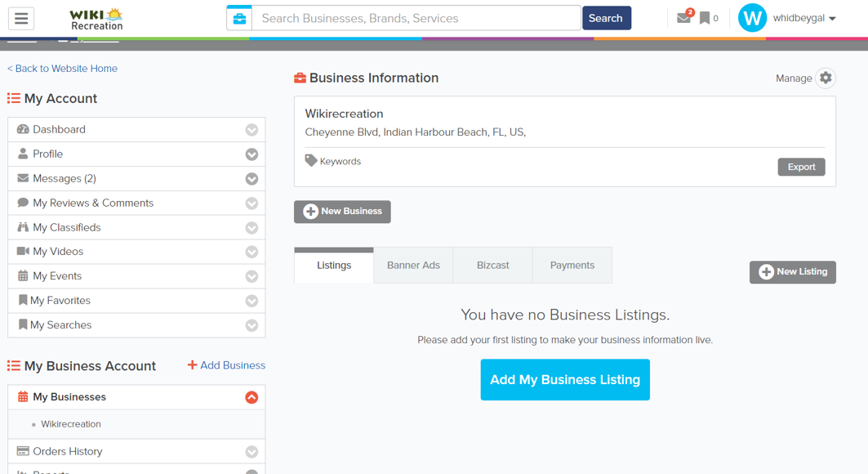This screenshot has height=474, width=868.
Task: Click the briefcase search category icon
Action: coord(240,18)
